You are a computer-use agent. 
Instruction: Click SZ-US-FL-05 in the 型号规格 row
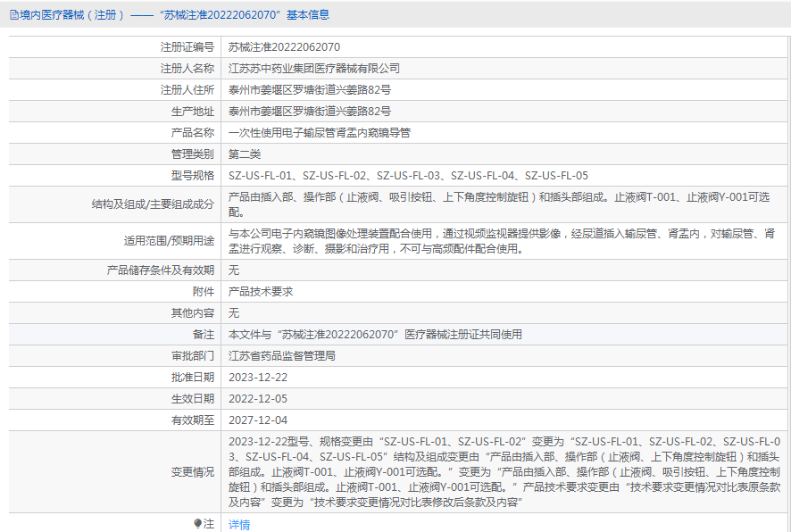[x=556, y=176]
